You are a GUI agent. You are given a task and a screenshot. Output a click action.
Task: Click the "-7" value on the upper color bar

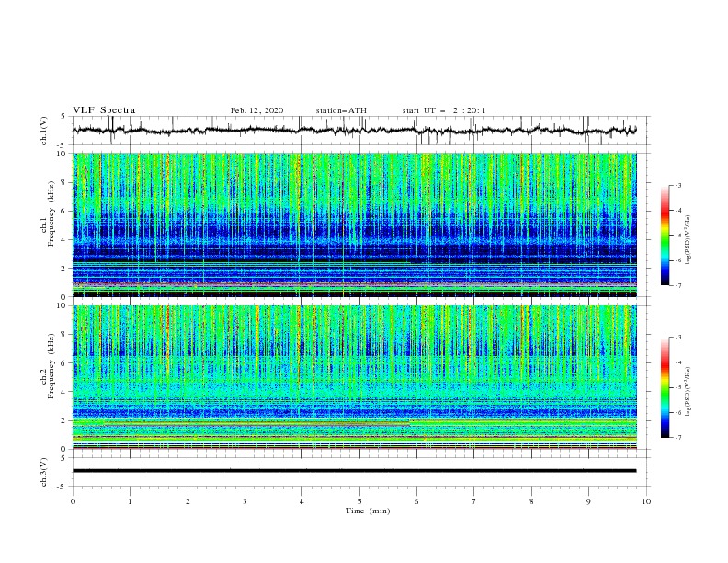pos(677,285)
